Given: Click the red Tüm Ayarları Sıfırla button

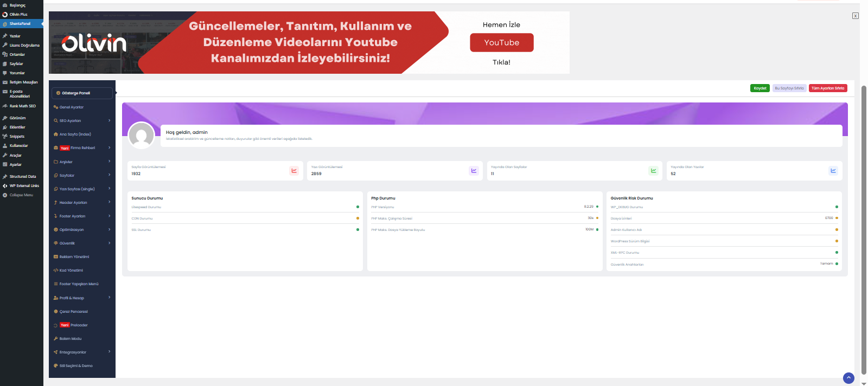Looking at the screenshot, I should click(x=828, y=88).
